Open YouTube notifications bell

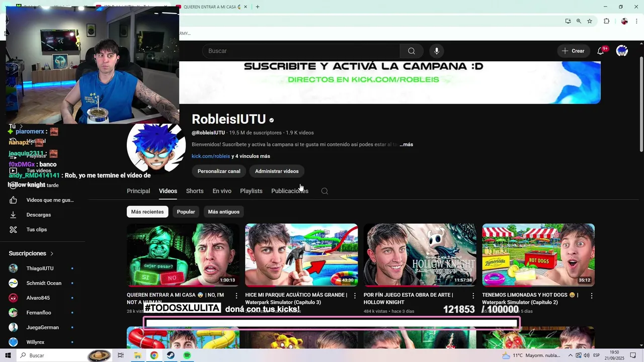point(601,51)
